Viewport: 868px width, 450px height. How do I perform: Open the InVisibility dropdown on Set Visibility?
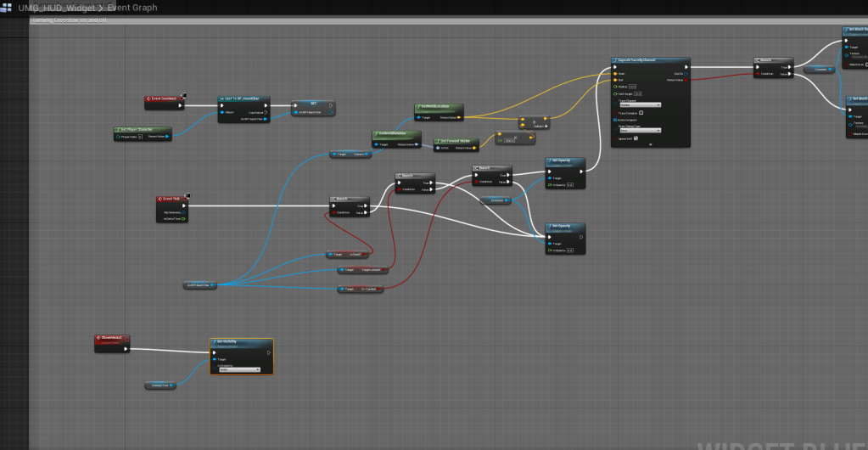pos(239,369)
